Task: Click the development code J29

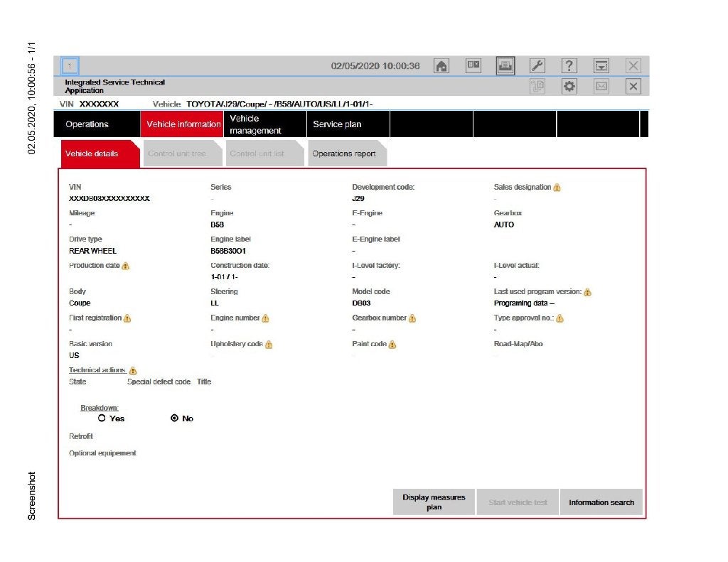Action: (x=358, y=199)
